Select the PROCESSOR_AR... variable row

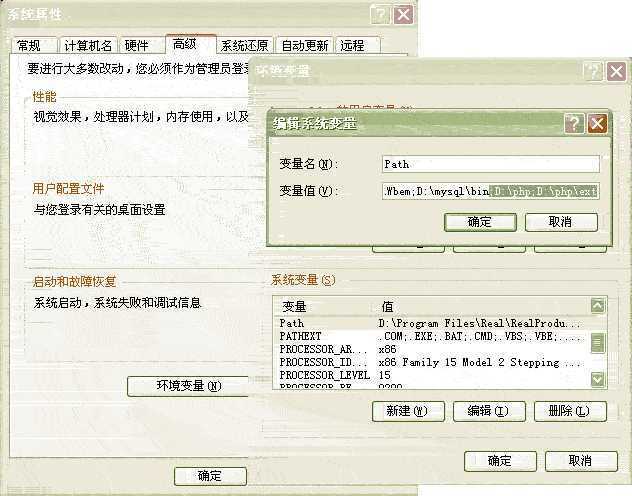coord(431,349)
